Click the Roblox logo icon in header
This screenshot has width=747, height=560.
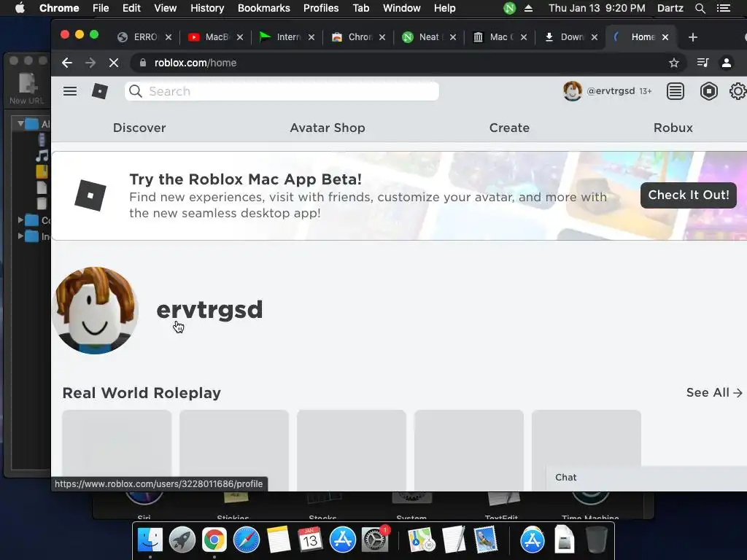coord(99,91)
